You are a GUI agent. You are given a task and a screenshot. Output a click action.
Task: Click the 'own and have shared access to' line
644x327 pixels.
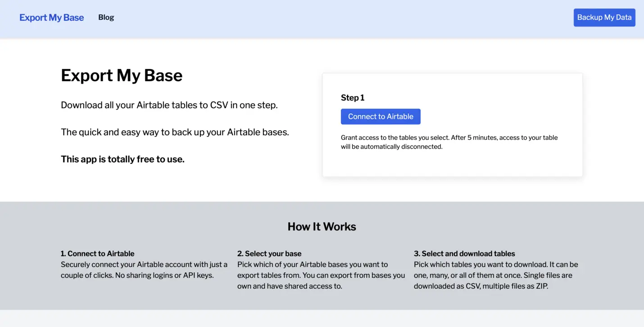coord(290,286)
